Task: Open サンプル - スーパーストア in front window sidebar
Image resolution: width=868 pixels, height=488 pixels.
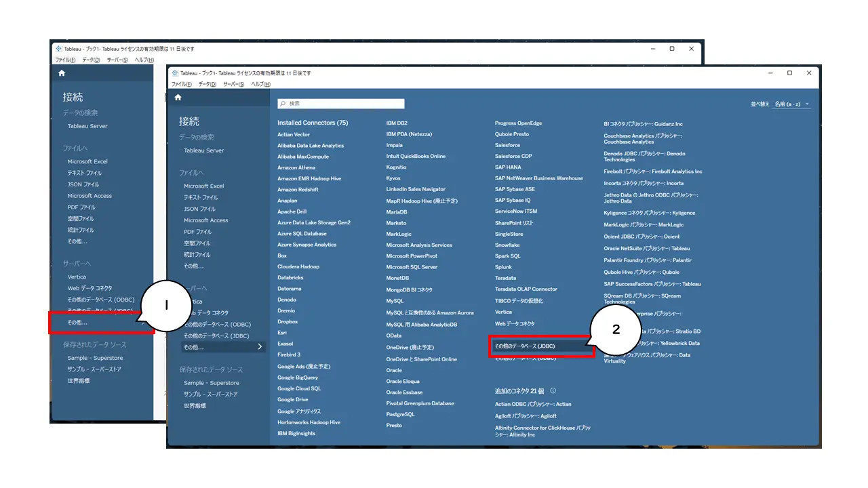Action: pyautogui.click(x=211, y=394)
